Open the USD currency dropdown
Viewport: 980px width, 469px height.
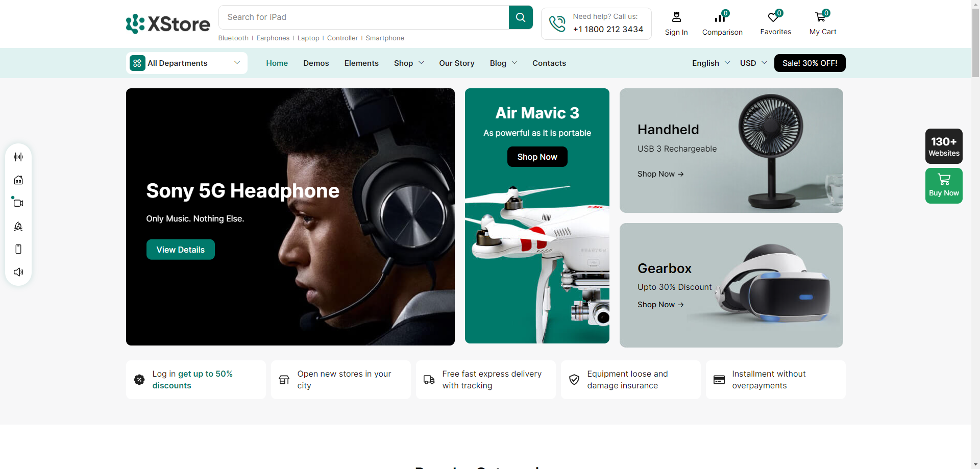753,63
